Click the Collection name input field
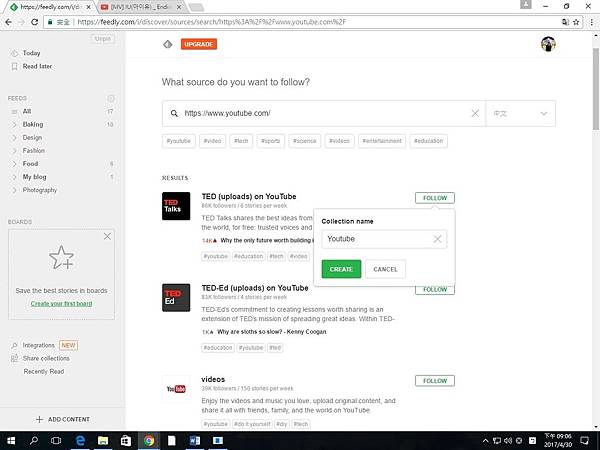 pos(384,239)
